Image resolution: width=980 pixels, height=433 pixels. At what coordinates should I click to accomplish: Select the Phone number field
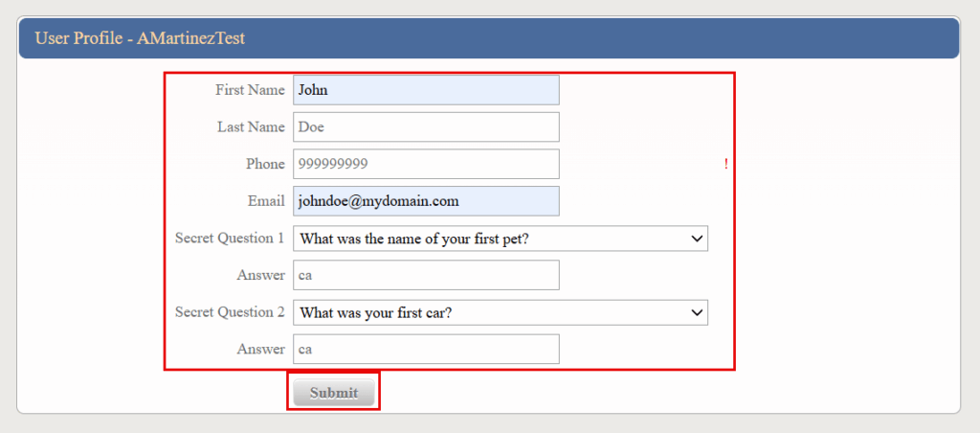pos(426,164)
